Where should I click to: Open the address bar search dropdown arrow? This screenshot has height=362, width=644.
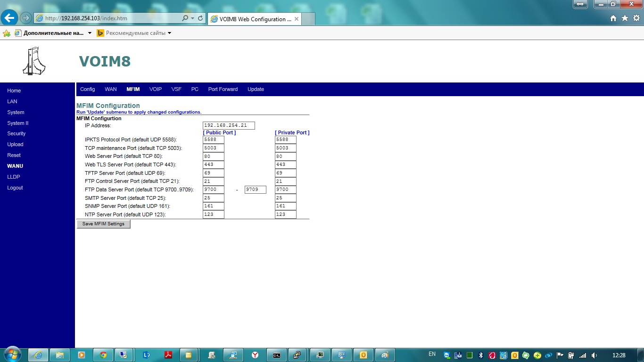[x=192, y=18]
